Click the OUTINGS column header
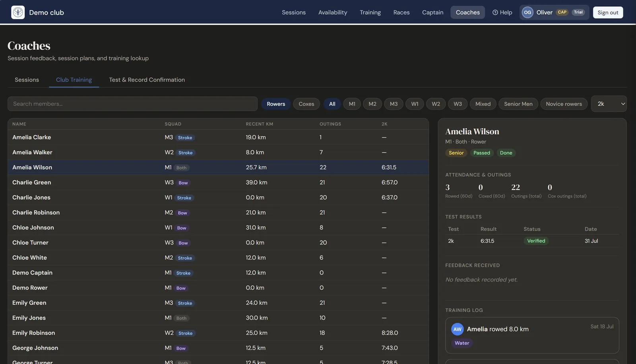Viewport: 636px width, 364px height. click(x=330, y=124)
